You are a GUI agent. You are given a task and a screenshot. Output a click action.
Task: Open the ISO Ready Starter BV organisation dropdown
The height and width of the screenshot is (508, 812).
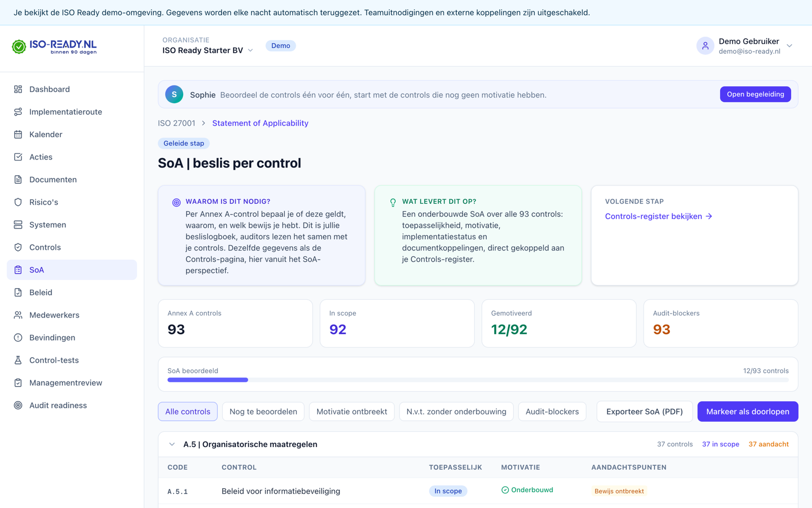[x=208, y=50]
